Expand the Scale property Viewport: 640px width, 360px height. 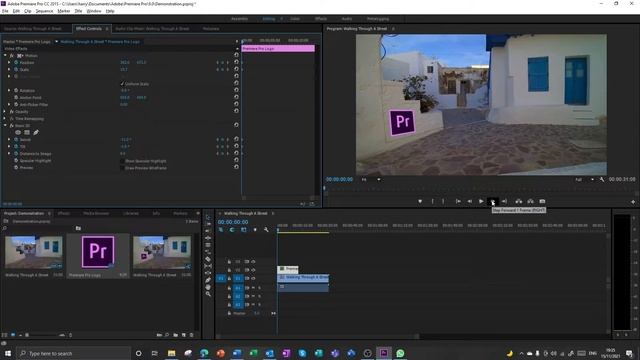click(x=9, y=69)
